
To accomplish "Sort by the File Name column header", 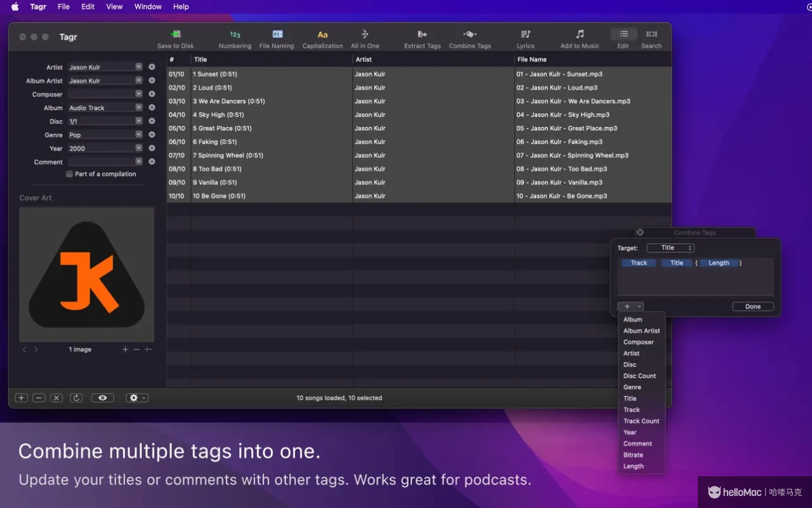I will (593, 60).
